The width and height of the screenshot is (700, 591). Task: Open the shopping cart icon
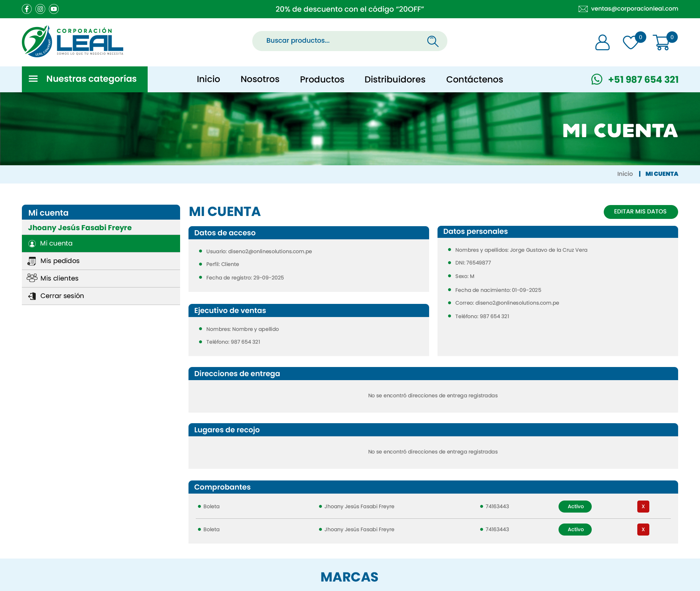(x=661, y=42)
